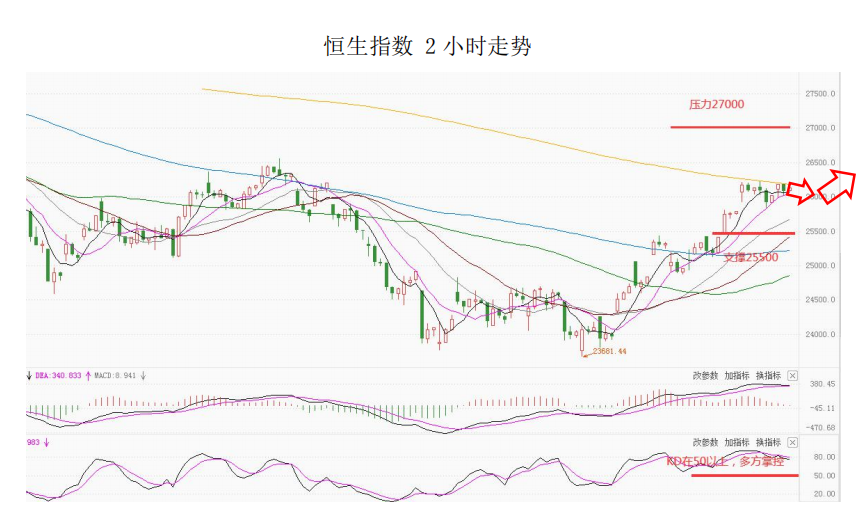Open 改参数 in the MACD panel

pos(705,376)
